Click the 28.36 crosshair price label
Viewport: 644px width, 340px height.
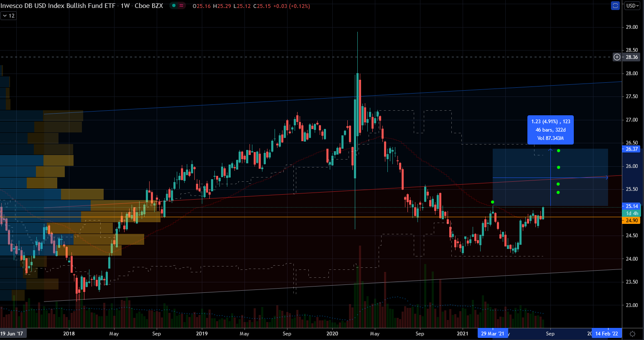point(631,57)
